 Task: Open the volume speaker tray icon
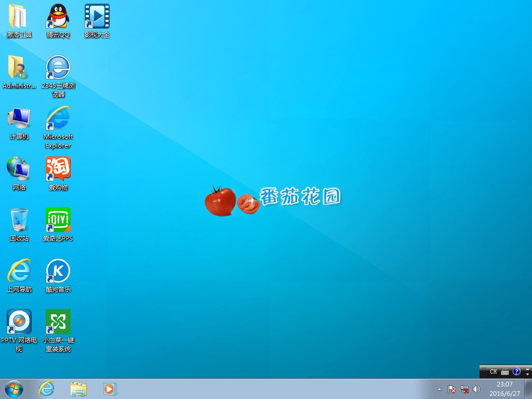(x=476, y=389)
